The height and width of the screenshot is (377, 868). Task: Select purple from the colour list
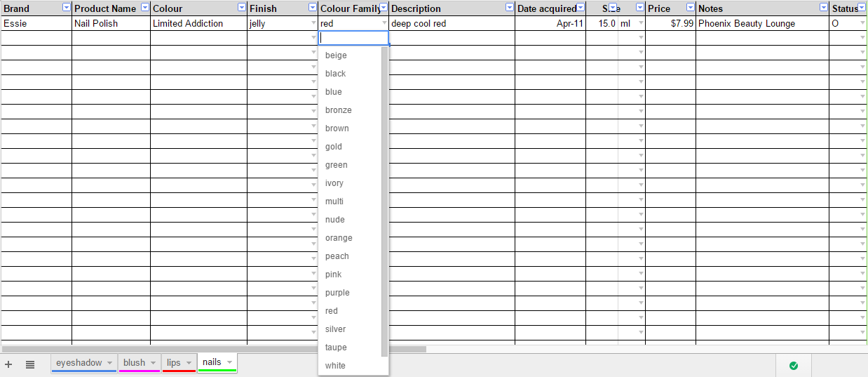pyautogui.click(x=337, y=293)
